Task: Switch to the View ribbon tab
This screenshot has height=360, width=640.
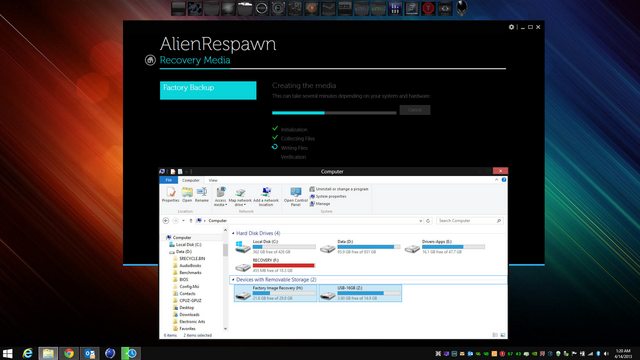Action: [x=213, y=180]
